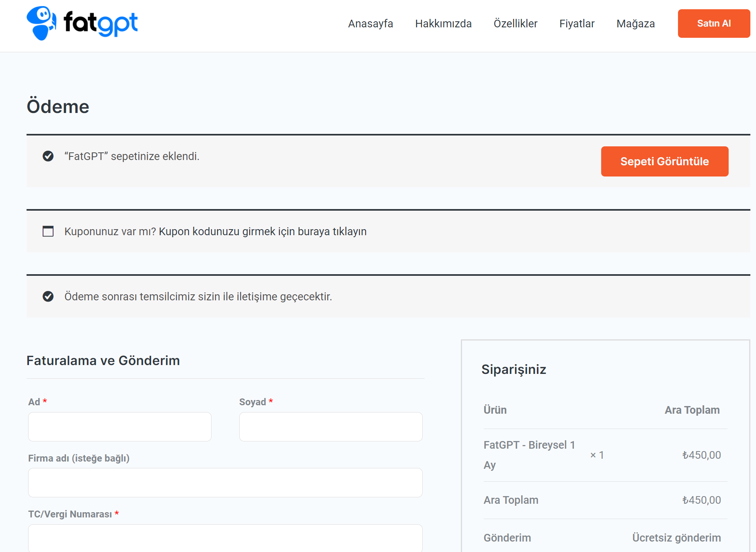The image size is (756, 552).
Task: Click the "Firma adı (isteğe bağlı)" label
Action: pyautogui.click(x=79, y=458)
